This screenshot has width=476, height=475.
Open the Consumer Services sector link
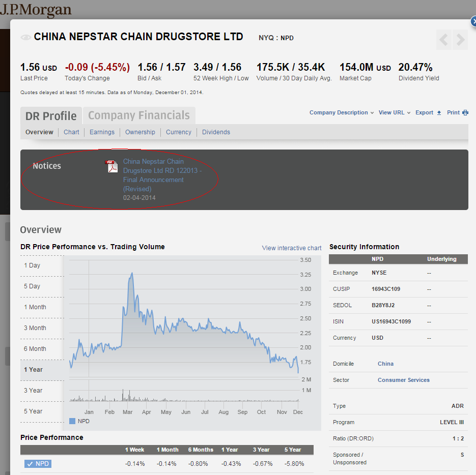(403, 380)
